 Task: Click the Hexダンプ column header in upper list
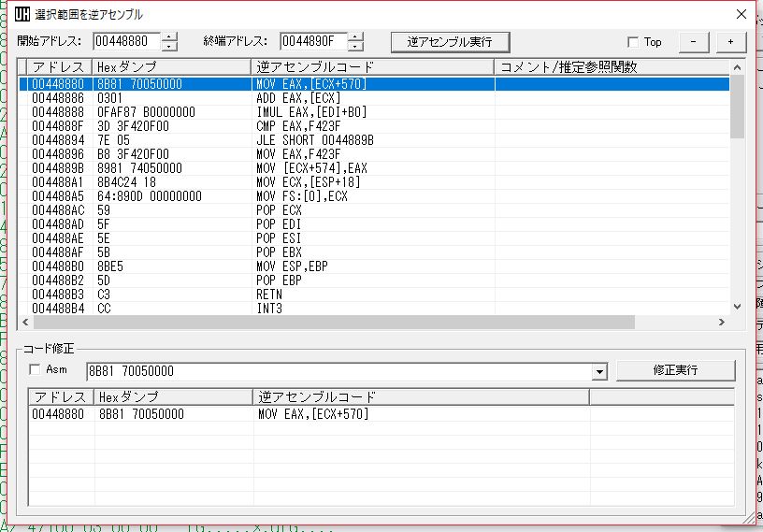(171, 66)
